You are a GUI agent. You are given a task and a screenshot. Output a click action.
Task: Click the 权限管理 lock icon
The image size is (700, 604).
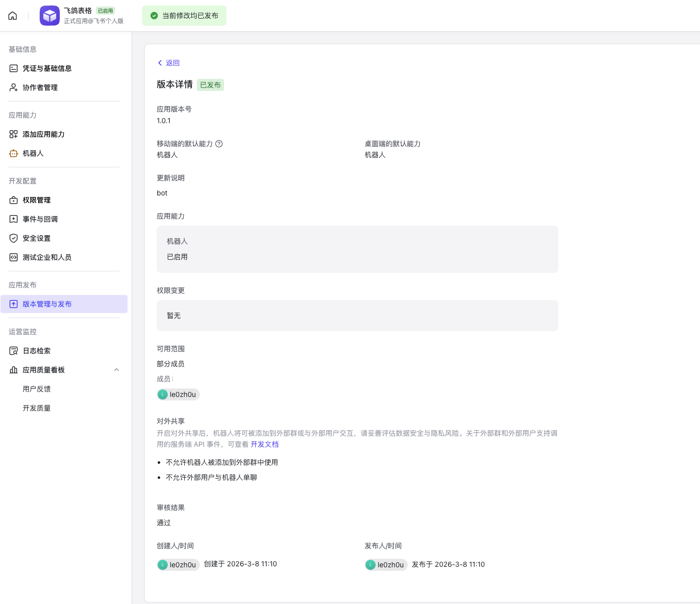14,200
